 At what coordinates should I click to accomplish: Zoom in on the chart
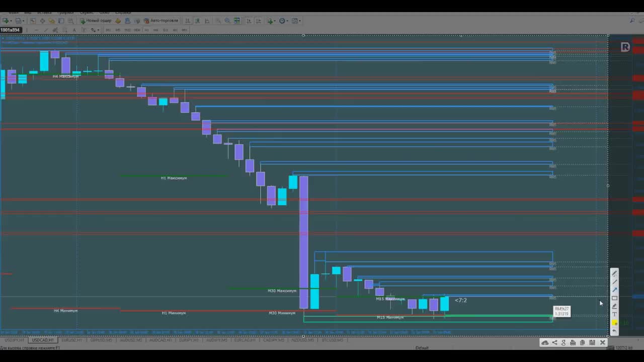[218, 21]
